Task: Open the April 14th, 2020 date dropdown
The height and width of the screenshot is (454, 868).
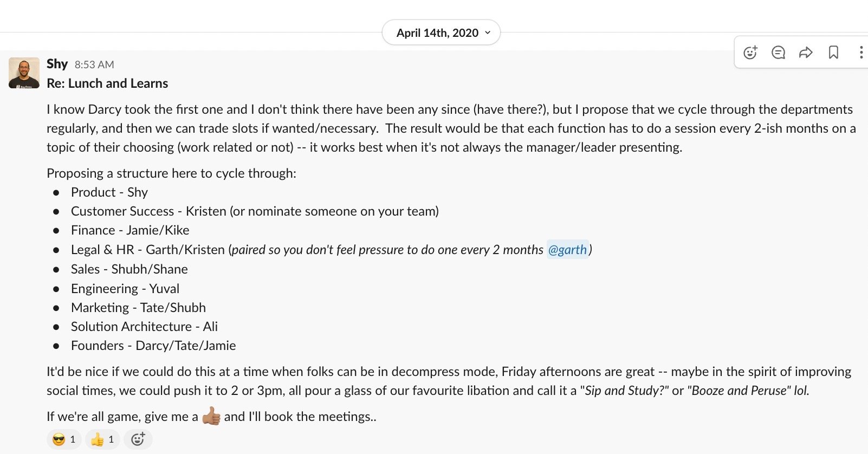Action: pyautogui.click(x=437, y=33)
